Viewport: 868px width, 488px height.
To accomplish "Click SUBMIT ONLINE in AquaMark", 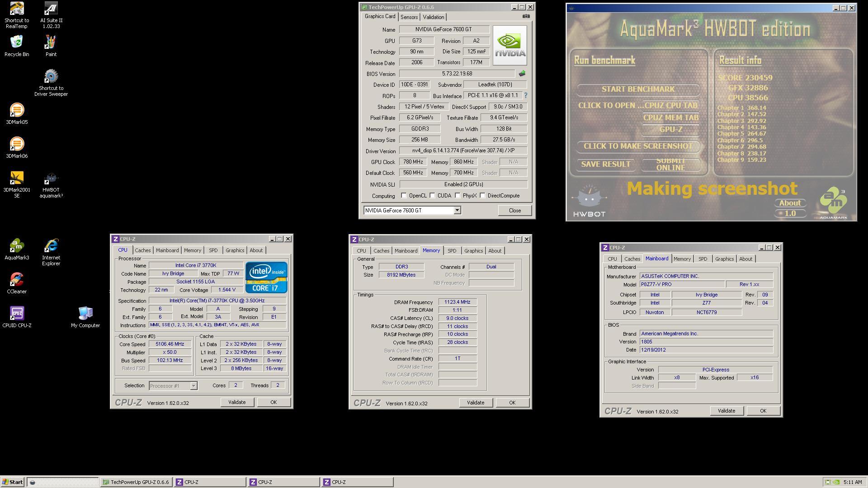I will click(670, 164).
